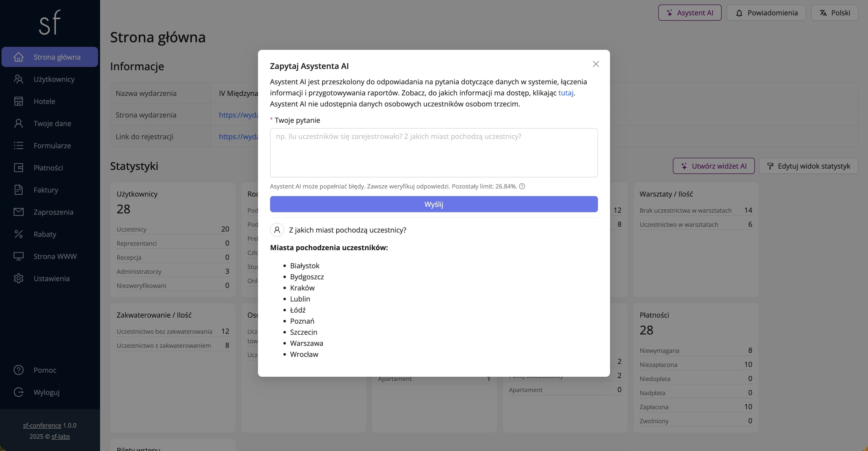Image resolution: width=868 pixels, height=451 pixels.
Task: Click Edytuj widok statystyk button
Action: [x=808, y=166]
